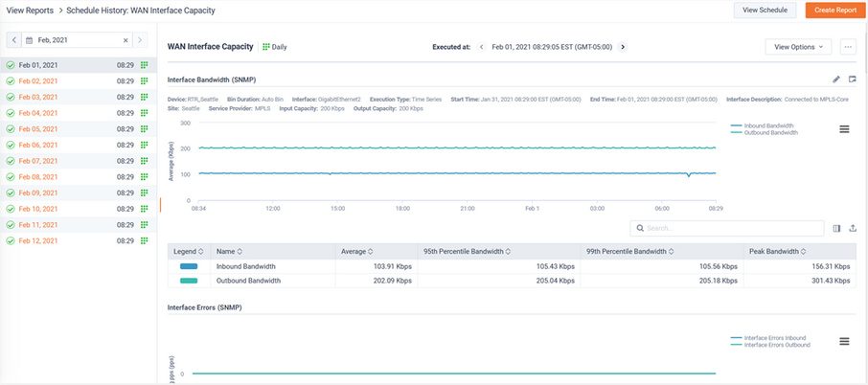Image resolution: width=868 pixels, height=385 pixels.
Task: Export the bandwidth table with upload icon
Action: coord(853,228)
